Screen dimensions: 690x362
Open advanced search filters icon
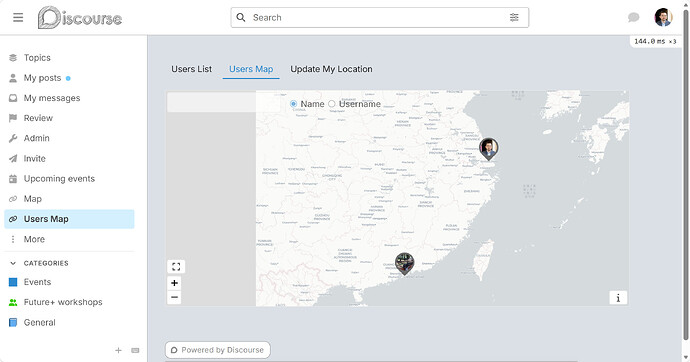514,18
